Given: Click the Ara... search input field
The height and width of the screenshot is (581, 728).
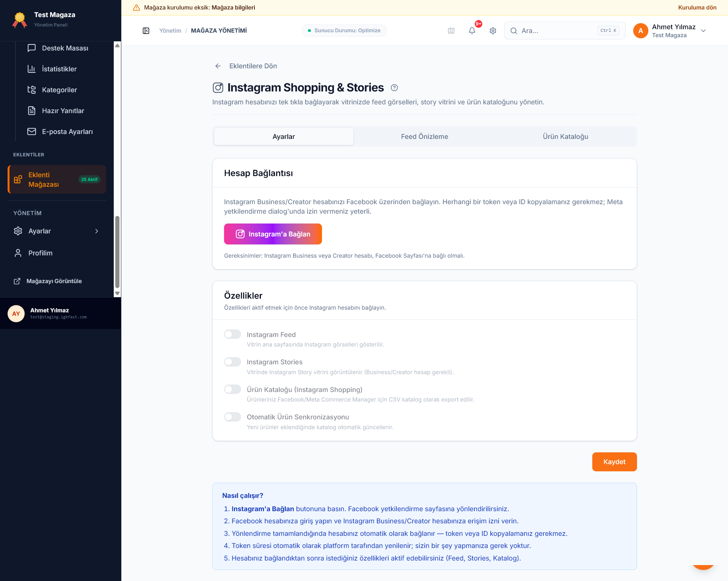Looking at the screenshot, I should pyautogui.click(x=565, y=31).
